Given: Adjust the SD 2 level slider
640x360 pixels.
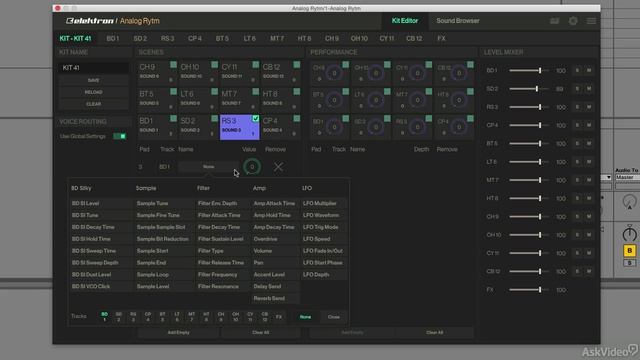Looking at the screenshot, I should click(x=529, y=89).
